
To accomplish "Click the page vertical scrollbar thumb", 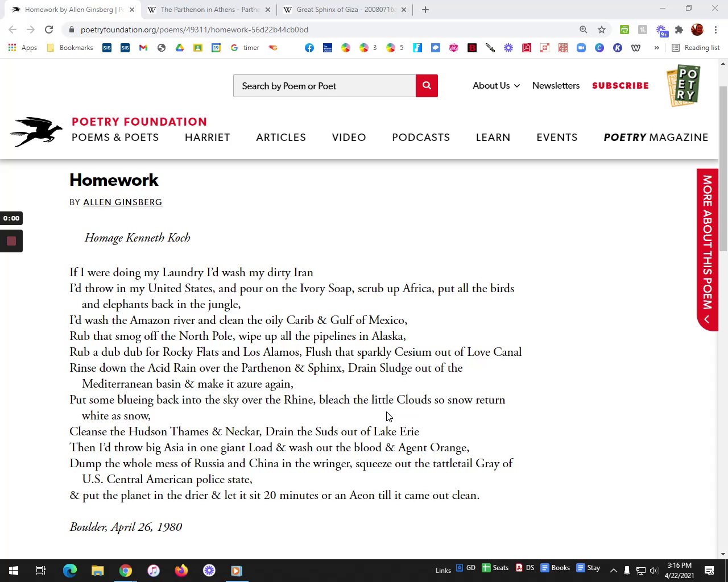I will pyautogui.click(x=723, y=168).
